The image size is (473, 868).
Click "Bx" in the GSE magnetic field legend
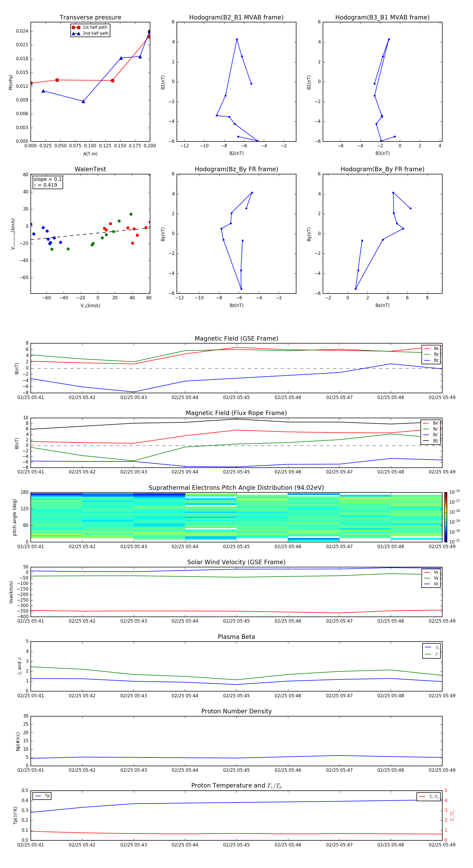click(x=431, y=349)
